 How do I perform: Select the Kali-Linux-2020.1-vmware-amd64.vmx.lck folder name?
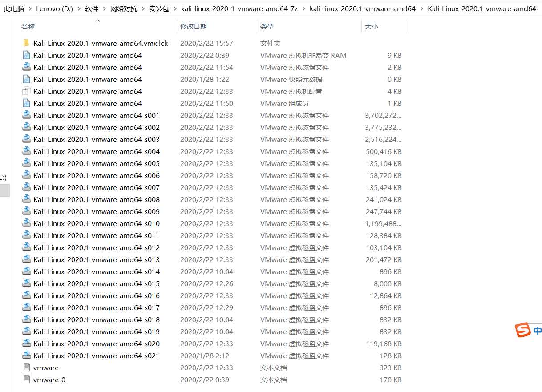point(101,43)
